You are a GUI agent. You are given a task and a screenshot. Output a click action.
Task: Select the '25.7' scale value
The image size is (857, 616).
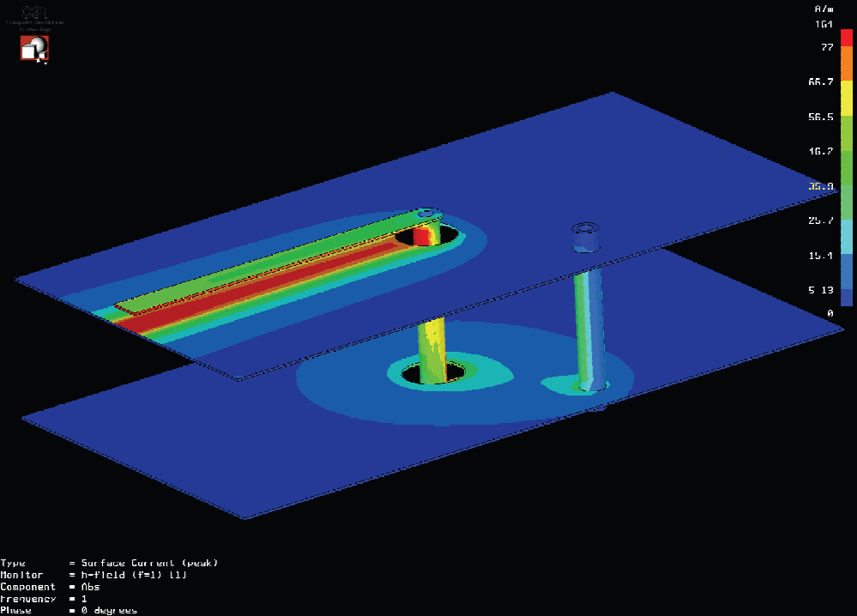pyautogui.click(x=821, y=220)
